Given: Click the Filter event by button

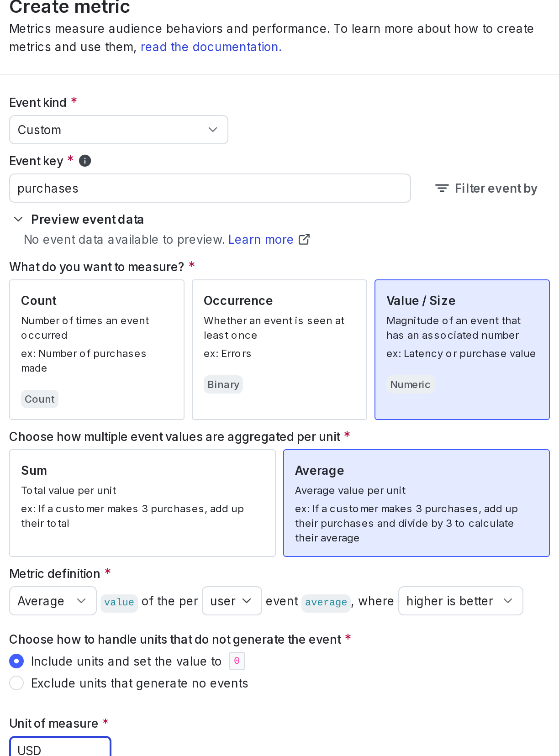Looking at the screenshot, I should click(485, 188).
